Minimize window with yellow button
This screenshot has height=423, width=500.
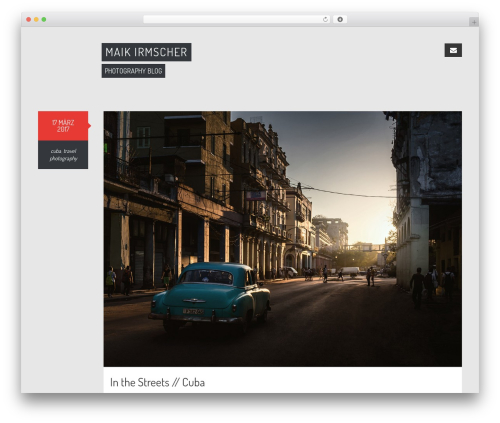tap(36, 20)
